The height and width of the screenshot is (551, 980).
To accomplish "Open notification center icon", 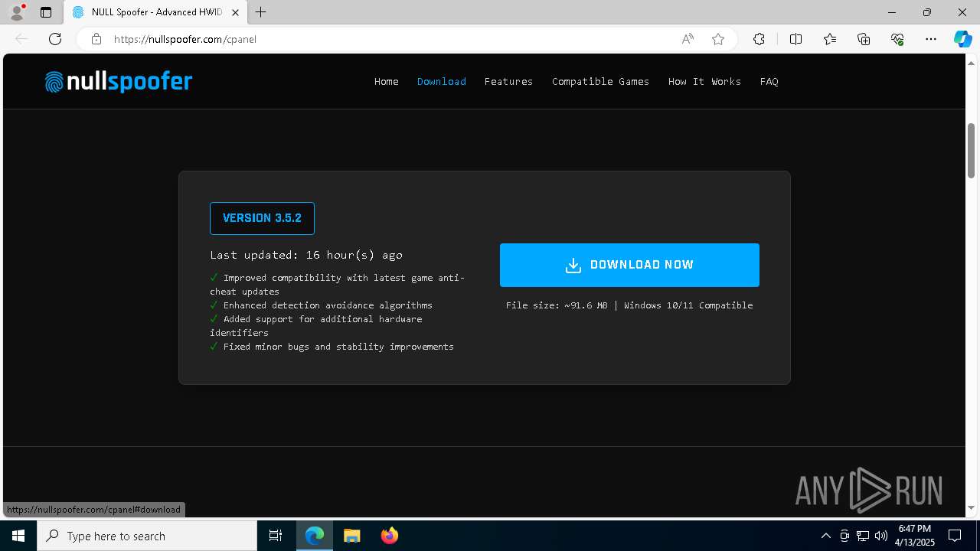I will (x=955, y=536).
